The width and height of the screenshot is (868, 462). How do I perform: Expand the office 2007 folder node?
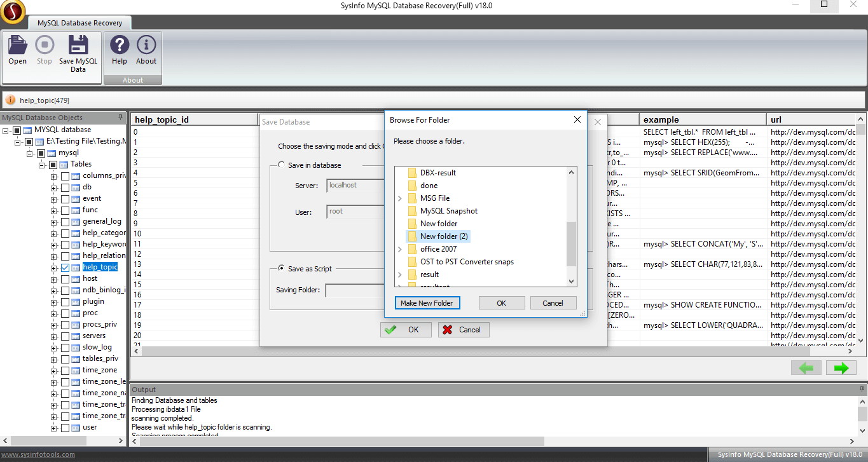pos(399,249)
